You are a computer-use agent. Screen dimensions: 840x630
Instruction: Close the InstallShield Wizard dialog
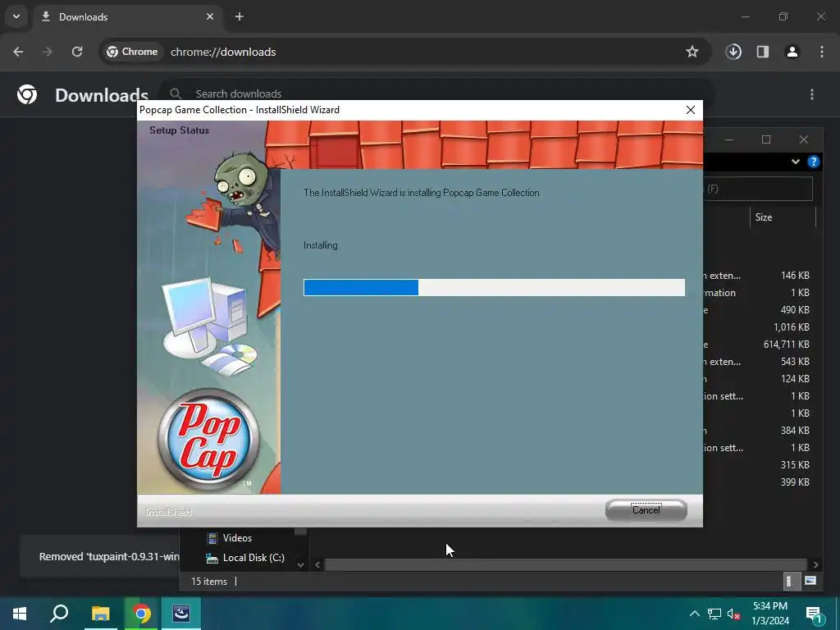[x=691, y=110]
